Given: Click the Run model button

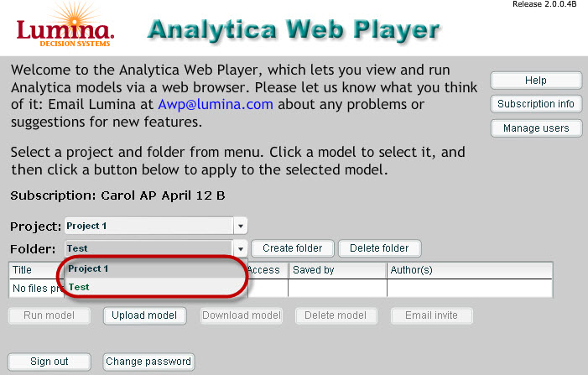Looking at the screenshot, I should [x=49, y=315].
